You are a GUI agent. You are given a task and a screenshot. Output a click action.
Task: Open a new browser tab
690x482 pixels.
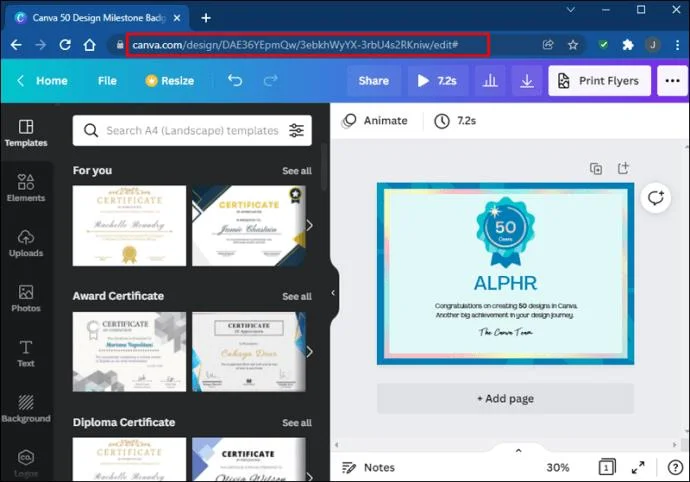206,18
